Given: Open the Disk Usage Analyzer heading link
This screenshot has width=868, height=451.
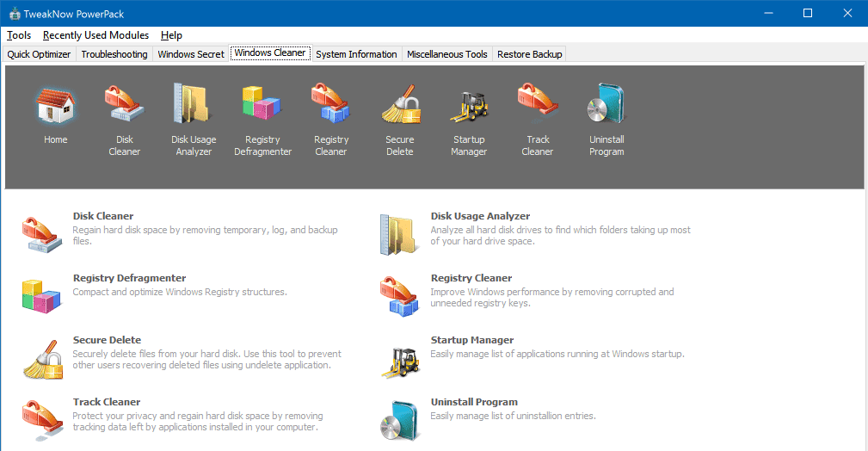Looking at the screenshot, I should pos(480,216).
